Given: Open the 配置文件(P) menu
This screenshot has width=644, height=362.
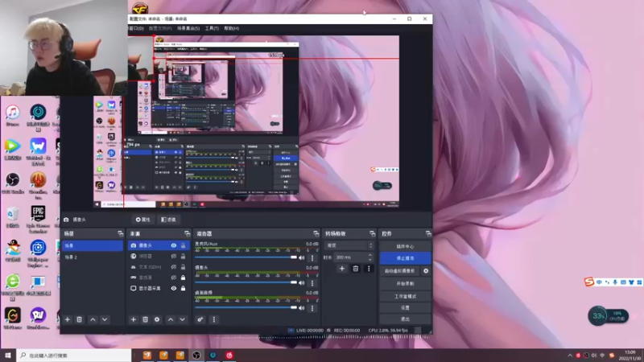Looking at the screenshot, I should pos(160,28).
